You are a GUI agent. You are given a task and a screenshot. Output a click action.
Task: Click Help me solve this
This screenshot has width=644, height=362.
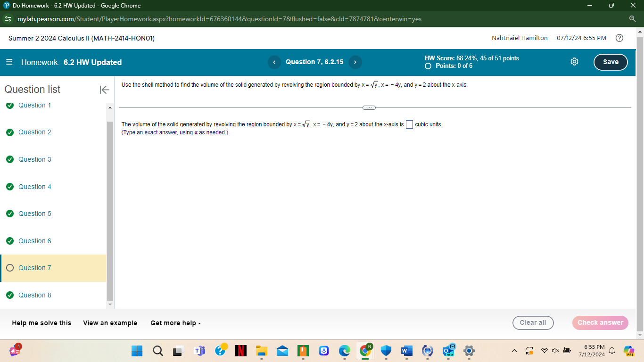point(41,323)
